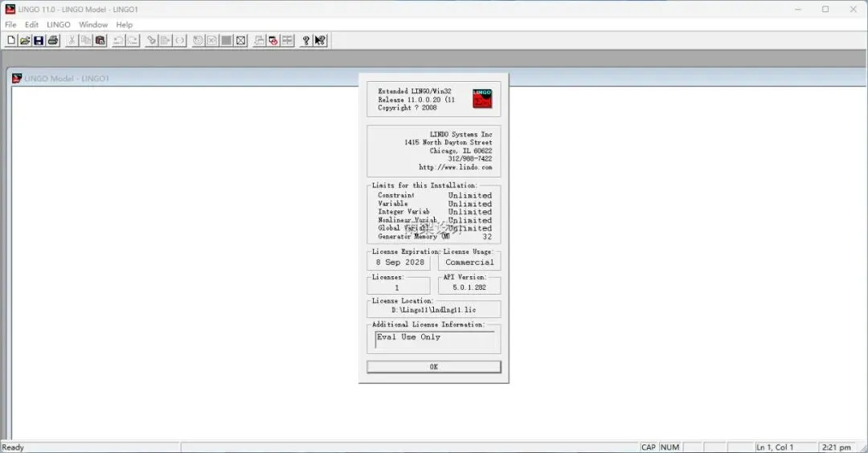Print the model using printer icon
The image size is (868, 453).
click(53, 40)
